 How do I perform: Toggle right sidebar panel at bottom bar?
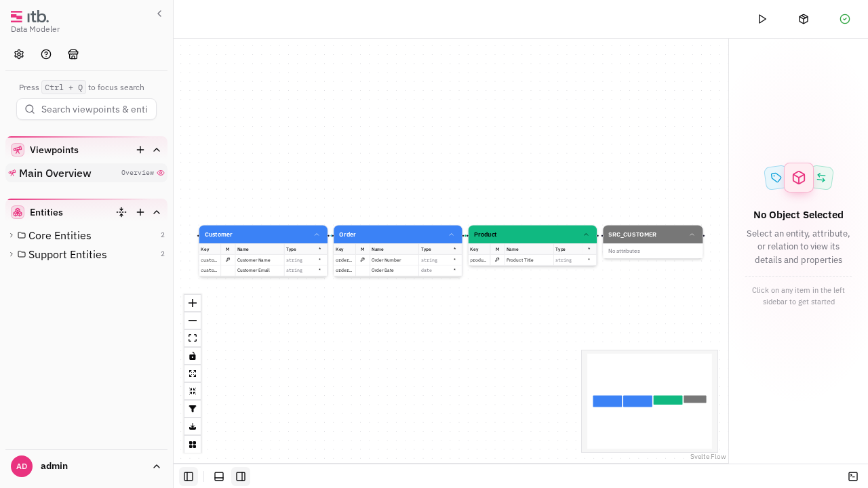coord(241,476)
